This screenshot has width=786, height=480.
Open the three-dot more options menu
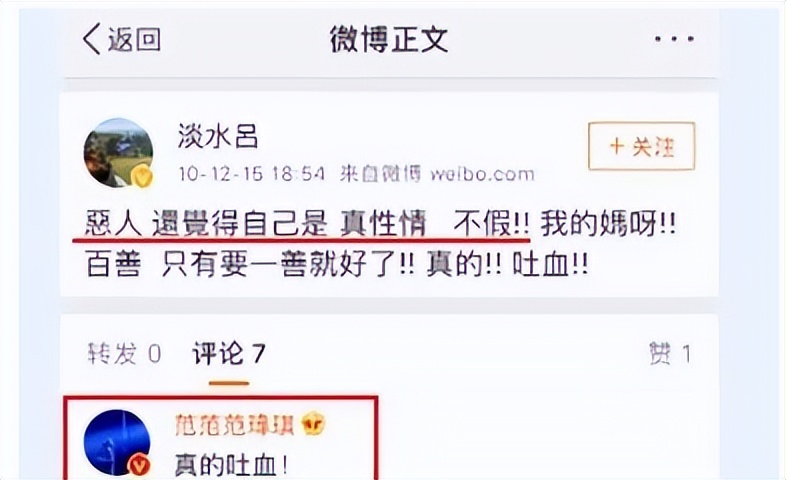[x=674, y=39]
